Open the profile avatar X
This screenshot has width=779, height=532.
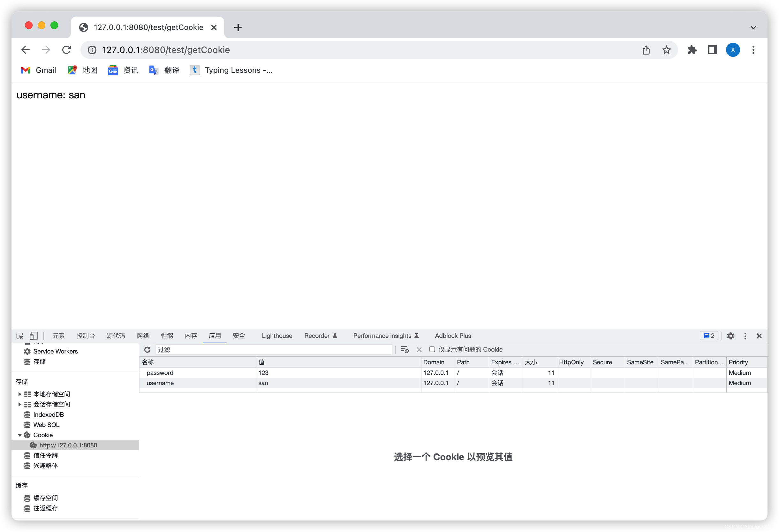[733, 50]
